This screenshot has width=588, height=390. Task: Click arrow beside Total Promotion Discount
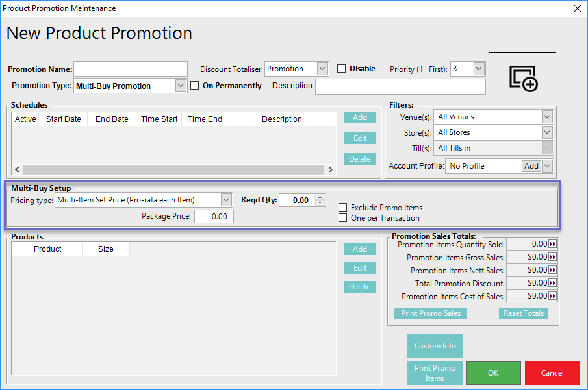point(553,283)
